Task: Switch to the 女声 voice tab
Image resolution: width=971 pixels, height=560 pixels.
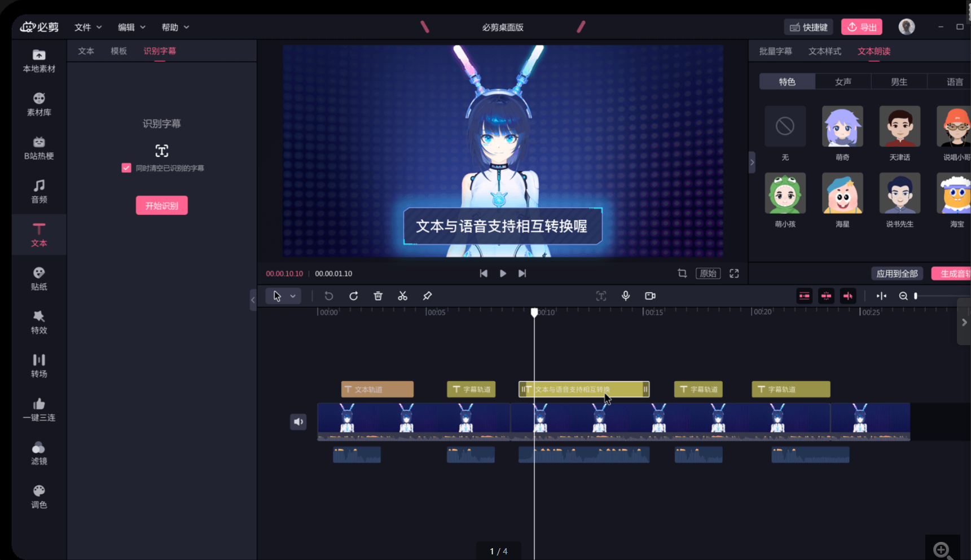Action: tap(843, 82)
